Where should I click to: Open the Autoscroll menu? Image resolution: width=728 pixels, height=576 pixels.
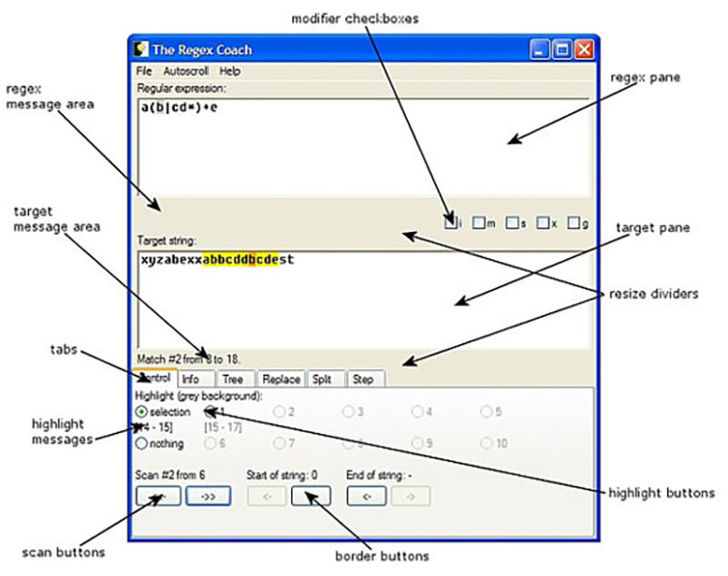point(186,71)
